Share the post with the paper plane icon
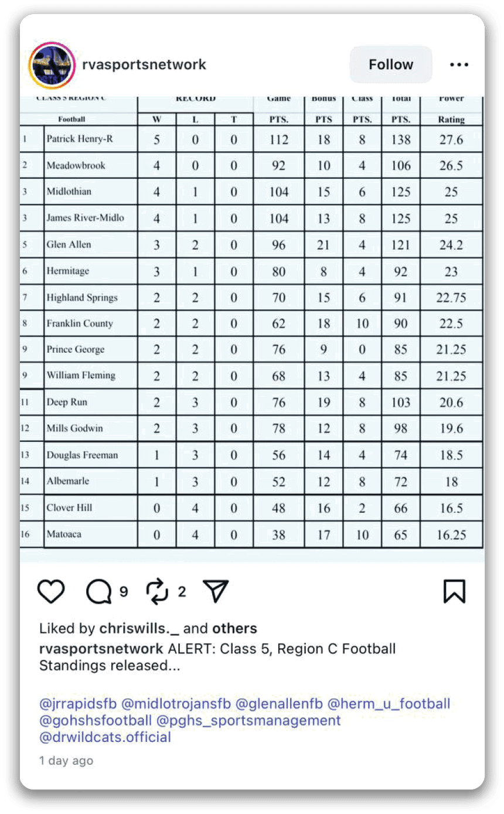Screen dimensions: 504x814 [215, 592]
